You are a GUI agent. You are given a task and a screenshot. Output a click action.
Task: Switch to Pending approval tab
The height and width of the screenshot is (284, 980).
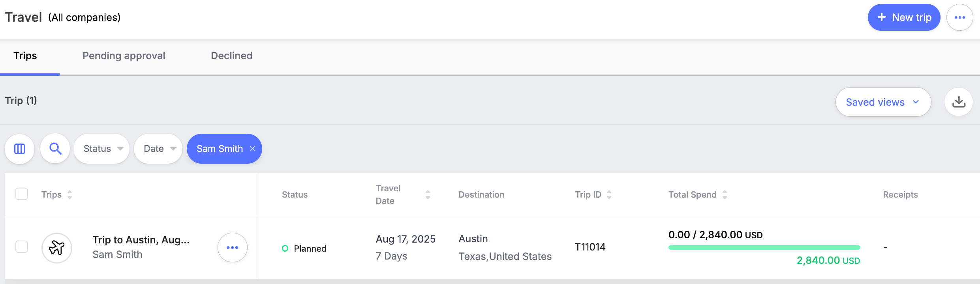coord(124,56)
